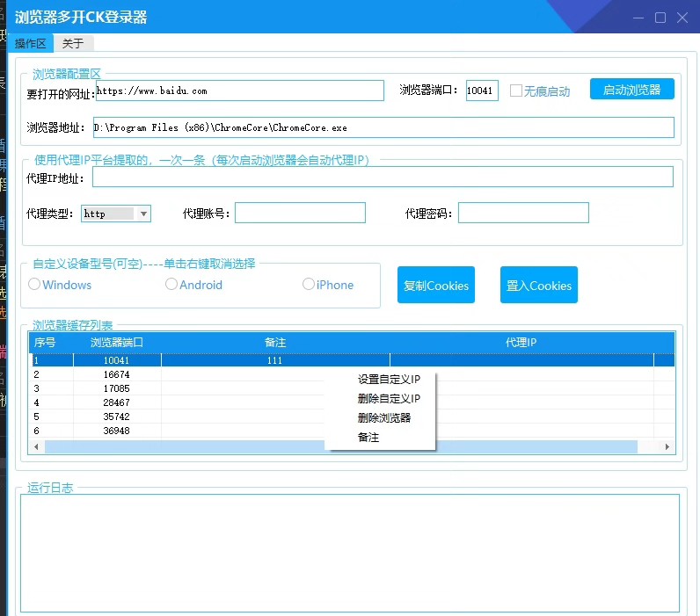
Task: Open the 代理类型 http dropdown
Action: [x=116, y=214]
